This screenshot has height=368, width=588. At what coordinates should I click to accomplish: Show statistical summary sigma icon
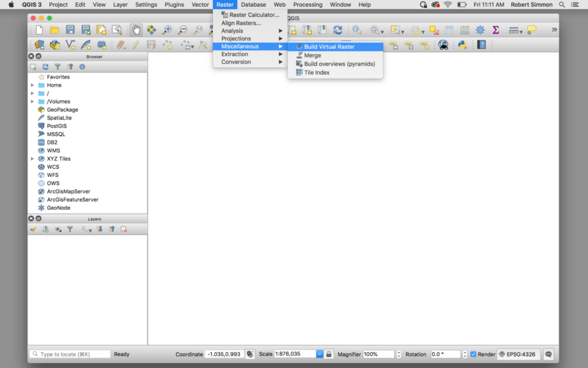coord(496,30)
